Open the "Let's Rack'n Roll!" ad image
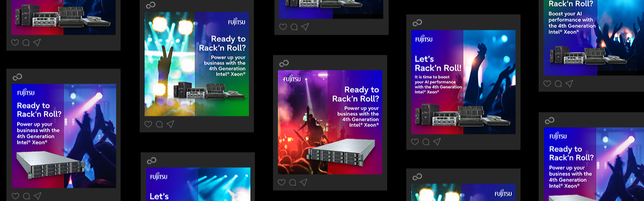The height and width of the screenshot is (201, 644). pos(463,82)
